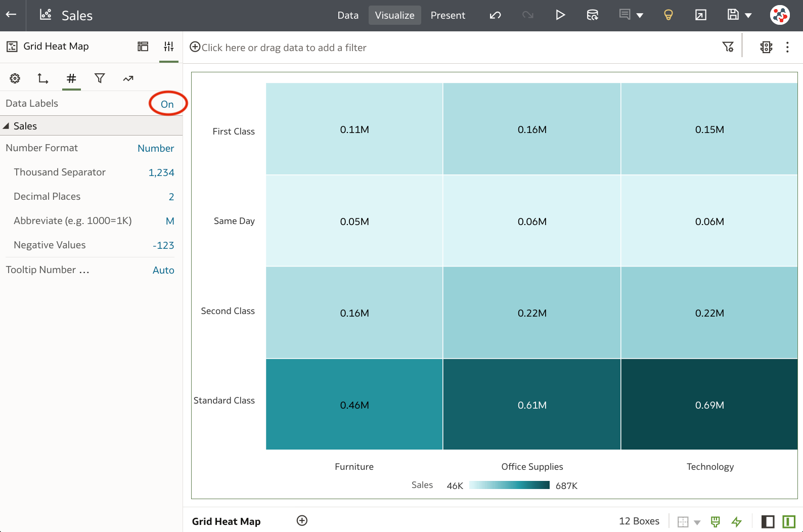Expand the notes dropdown arrow
The image size is (803, 532).
(x=640, y=16)
